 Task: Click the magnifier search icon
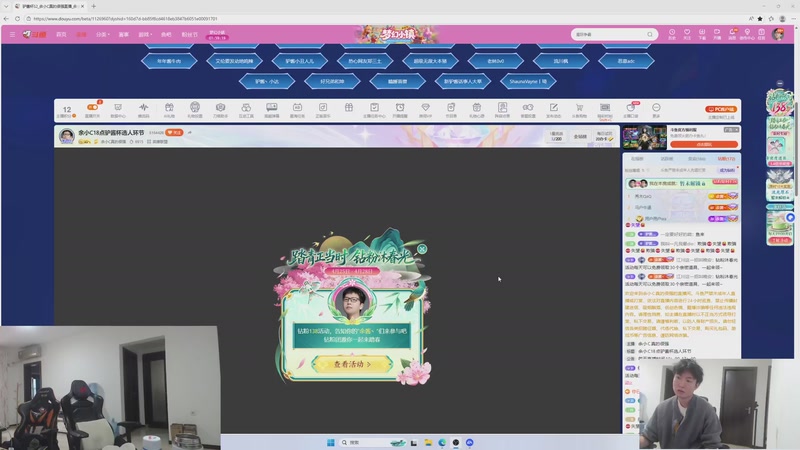(650, 34)
